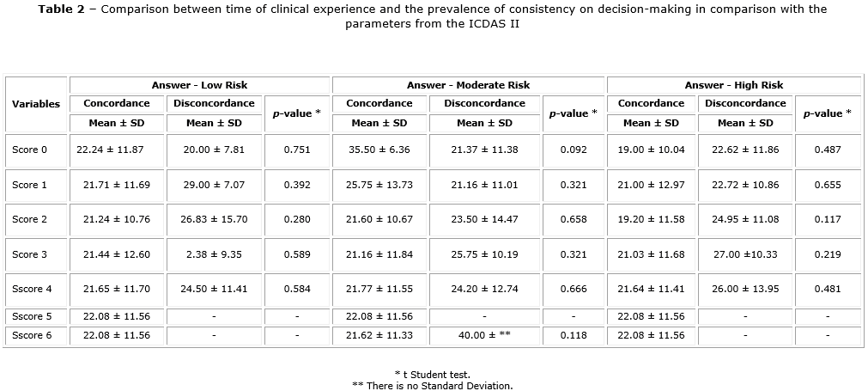Click the cell with value 35.50 ± 6.36
Viewport: 868px width, 391px height.
[x=379, y=150]
